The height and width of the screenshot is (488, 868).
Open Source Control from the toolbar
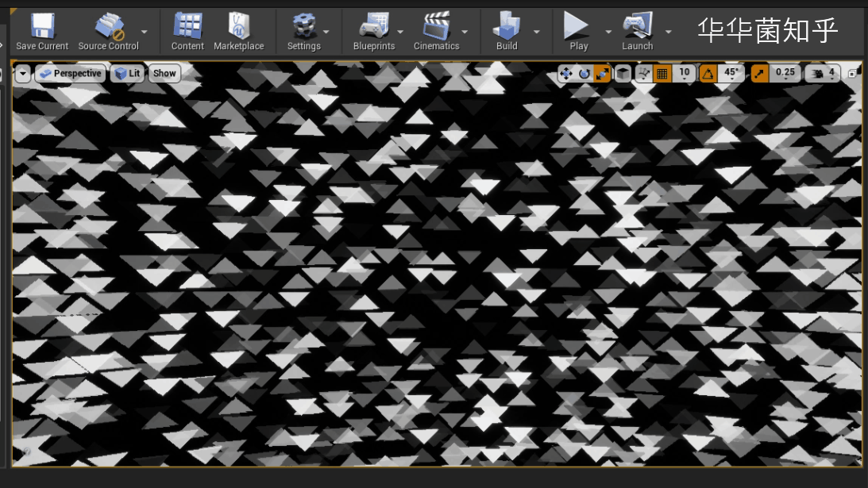[109, 32]
